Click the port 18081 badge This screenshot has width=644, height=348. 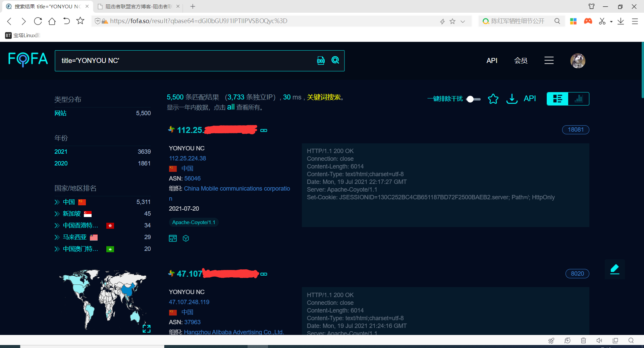click(x=576, y=130)
